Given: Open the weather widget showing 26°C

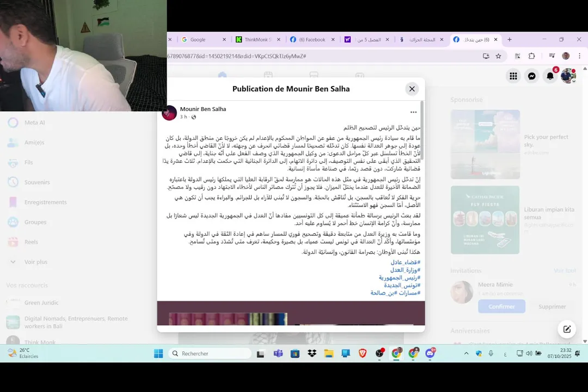Looking at the screenshot, I should tap(23, 353).
